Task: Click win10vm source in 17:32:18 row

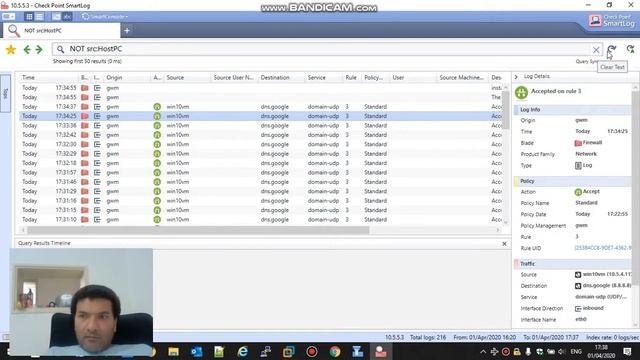Action: pos(178,163)
